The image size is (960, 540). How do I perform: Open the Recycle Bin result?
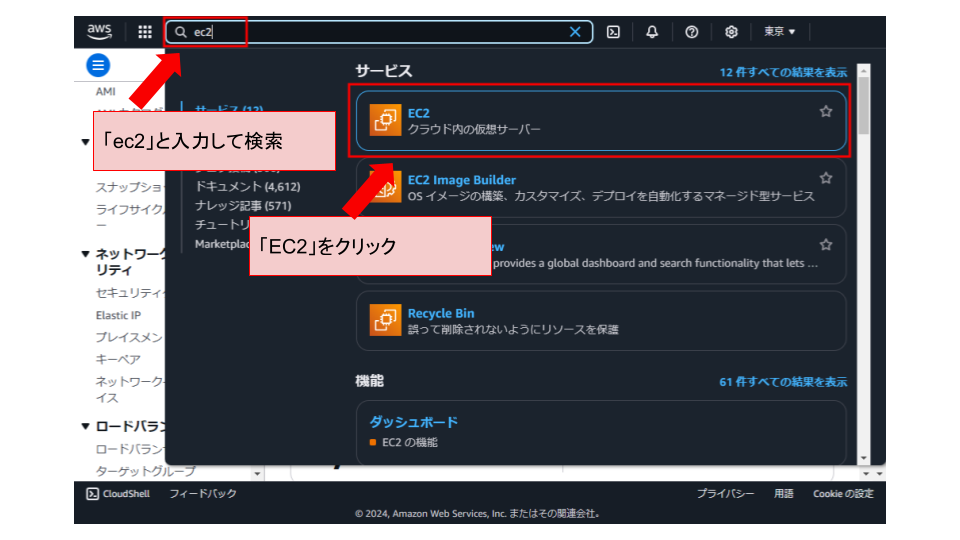click(601, 321)
